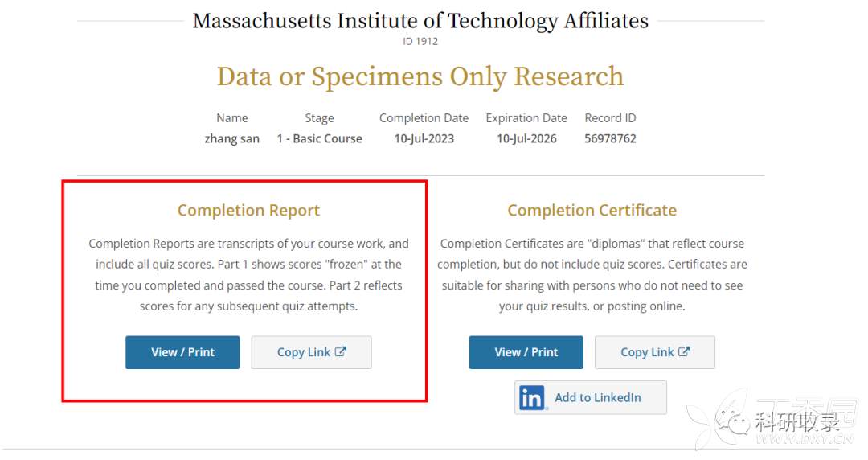
Task: Click the Completion Report section heading
Action: coord(248,211)
